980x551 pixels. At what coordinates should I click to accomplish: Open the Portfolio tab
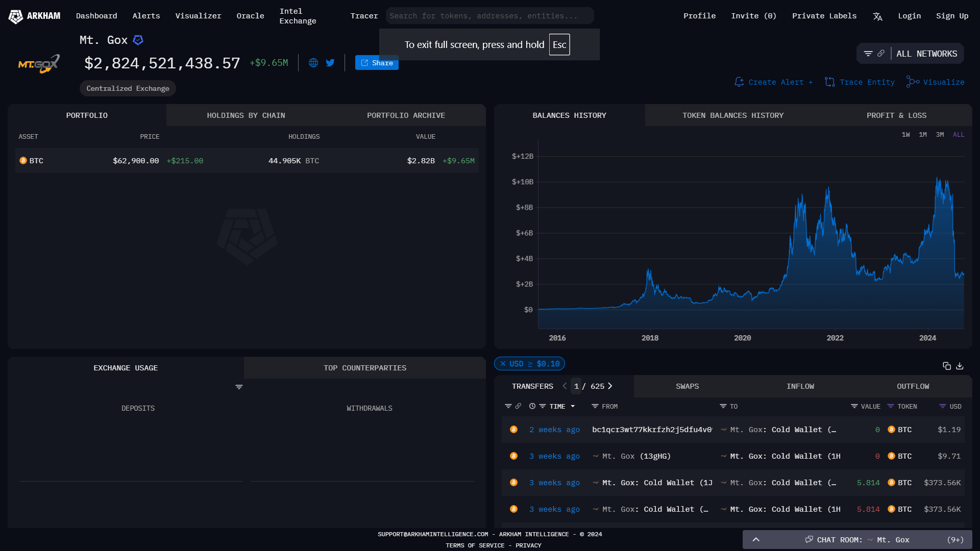click(x=87, y=115)
